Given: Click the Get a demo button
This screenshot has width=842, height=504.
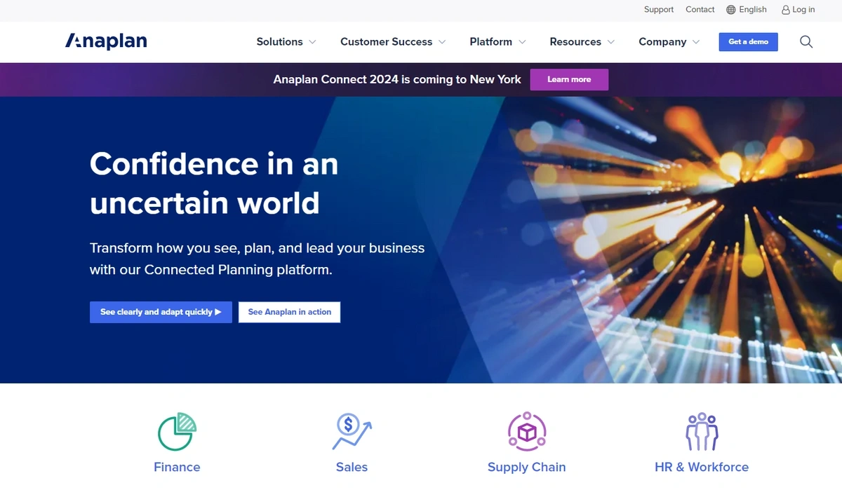Looking at the screenshot, I should tap(748, 42).
